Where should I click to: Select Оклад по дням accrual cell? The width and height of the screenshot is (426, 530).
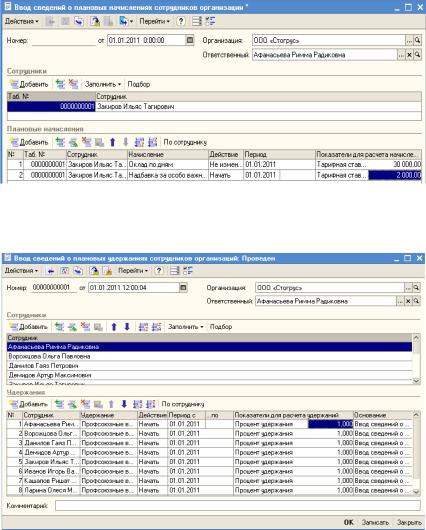tap(168, 165)
